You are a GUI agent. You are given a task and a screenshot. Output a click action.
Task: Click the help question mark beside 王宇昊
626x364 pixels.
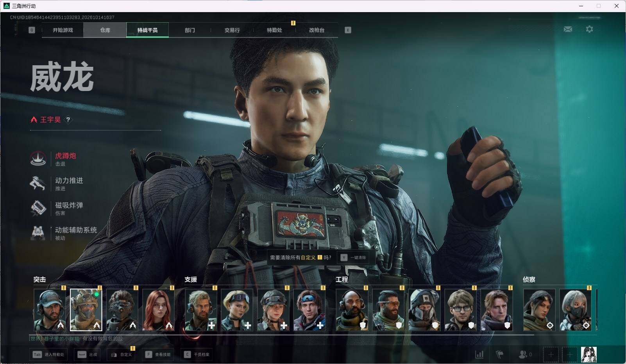coord(68,120)
